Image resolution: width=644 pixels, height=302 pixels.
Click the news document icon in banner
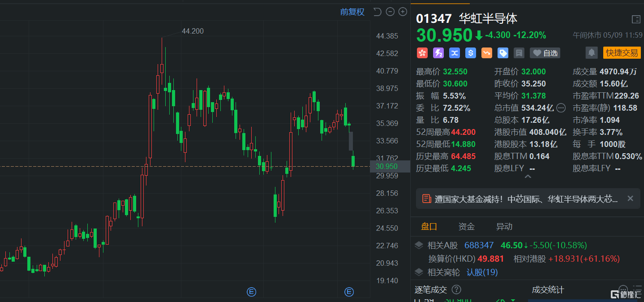(x=426, y=199)
